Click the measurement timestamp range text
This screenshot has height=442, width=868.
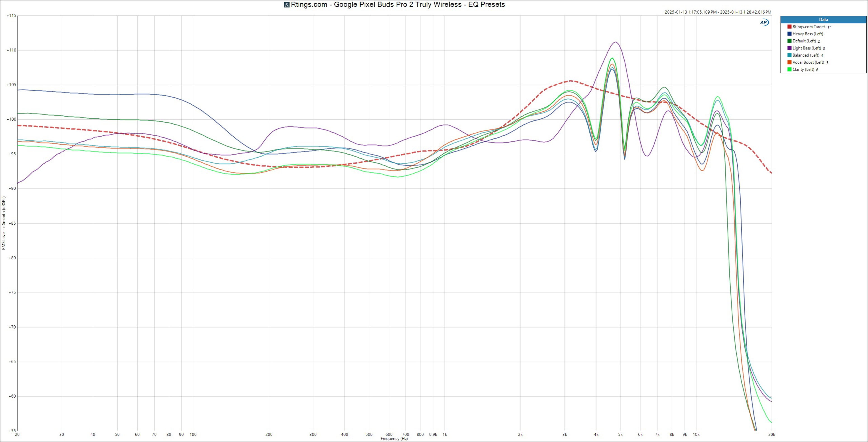pyautogui.click(x=718, y=12)
